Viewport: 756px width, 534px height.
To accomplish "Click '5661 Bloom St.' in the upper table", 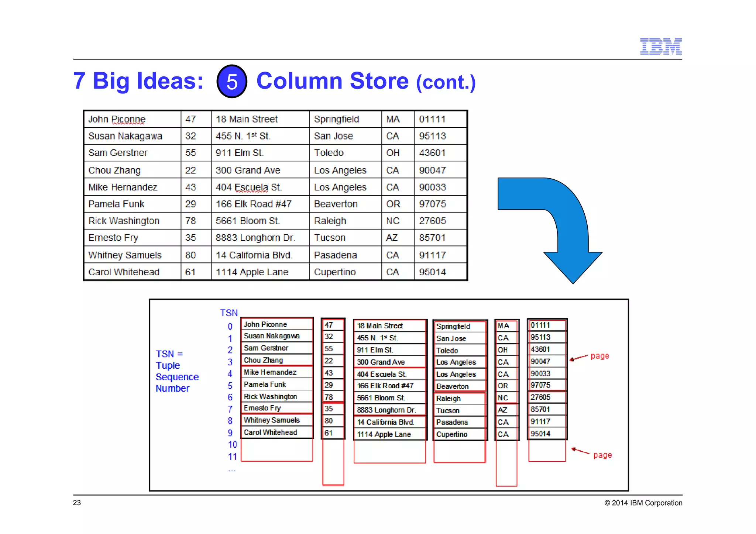I will pyautogui.click(x=248, y=221).
